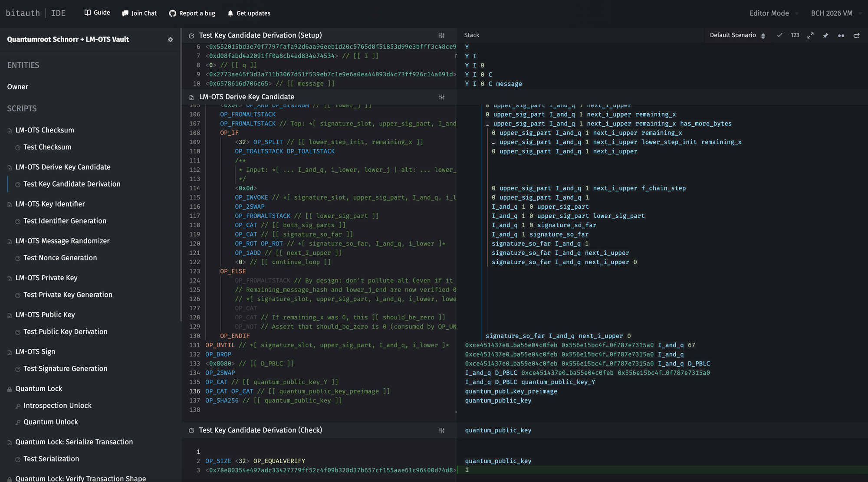
Task: Select the checkmark icon in the Stack toolbar
Action: (x=779, y=35)
